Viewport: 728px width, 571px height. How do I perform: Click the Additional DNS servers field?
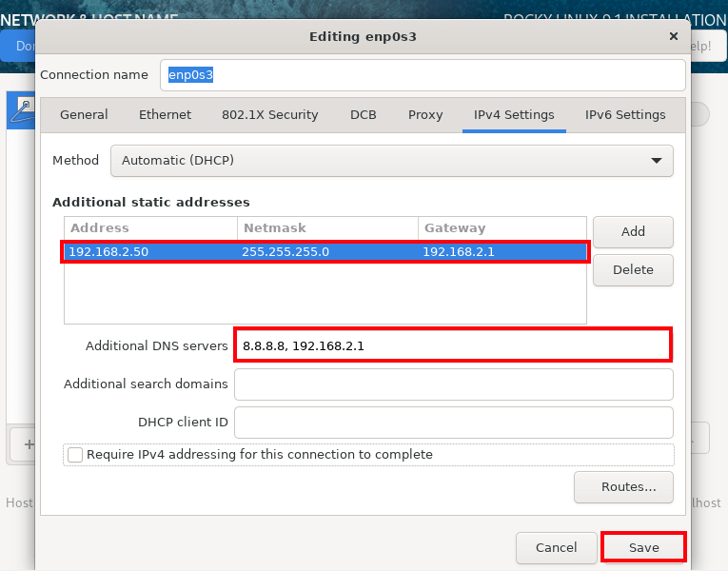pos(453,345)
